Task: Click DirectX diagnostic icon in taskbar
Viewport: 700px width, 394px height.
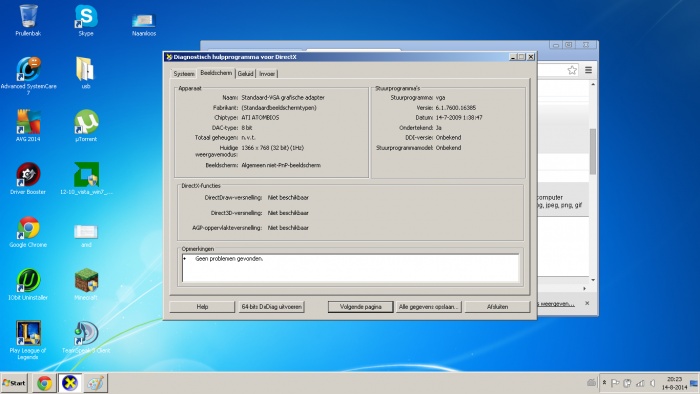Action: (x=70, y=383)
